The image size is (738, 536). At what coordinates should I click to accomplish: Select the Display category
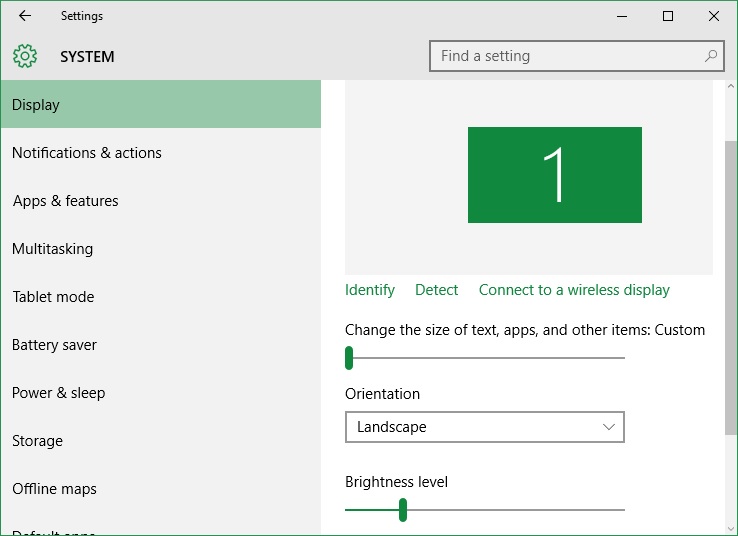coord(160,104)
